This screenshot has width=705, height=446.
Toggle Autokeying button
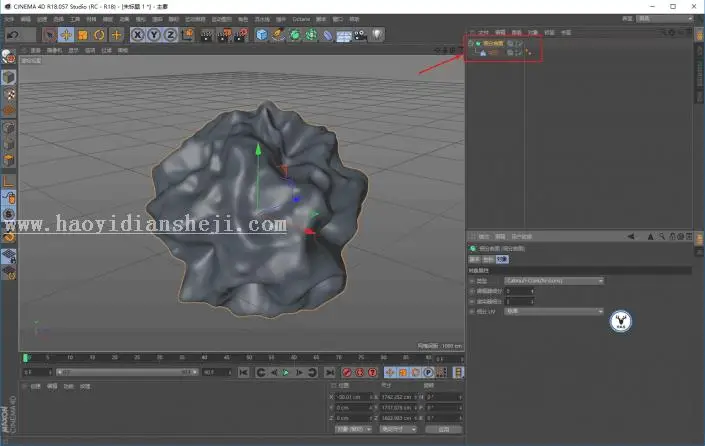tap(360, 372)
